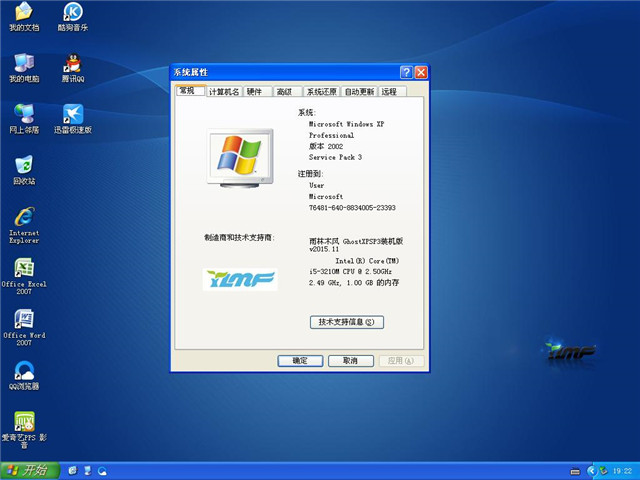The height and width of the screenshot is (480, 640).
Task: Open the 高级 tab
Action: 287,91
